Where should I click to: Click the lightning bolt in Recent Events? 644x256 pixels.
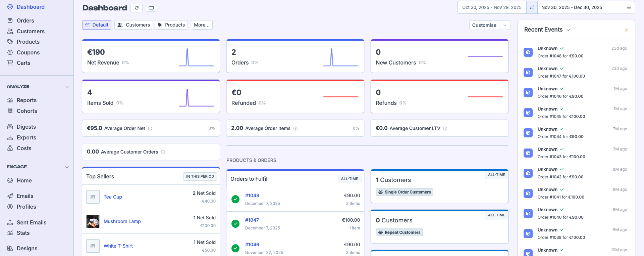[626, 30]
